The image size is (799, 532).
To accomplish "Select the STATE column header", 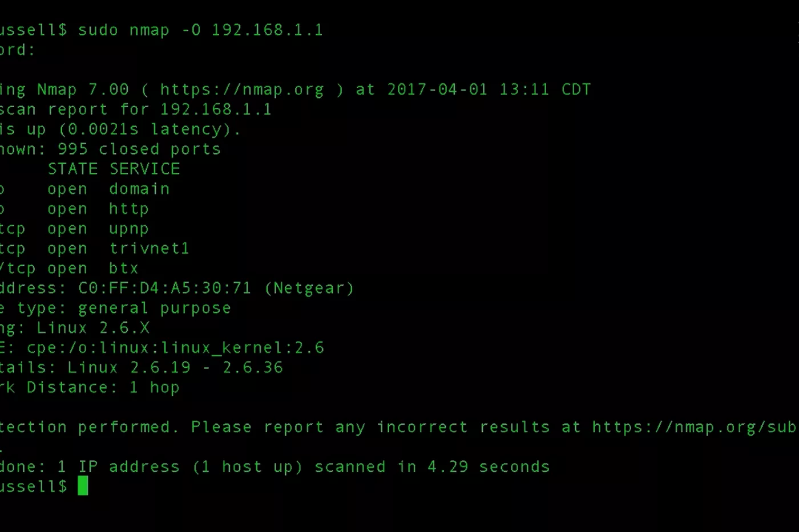I will pos(72,169).
